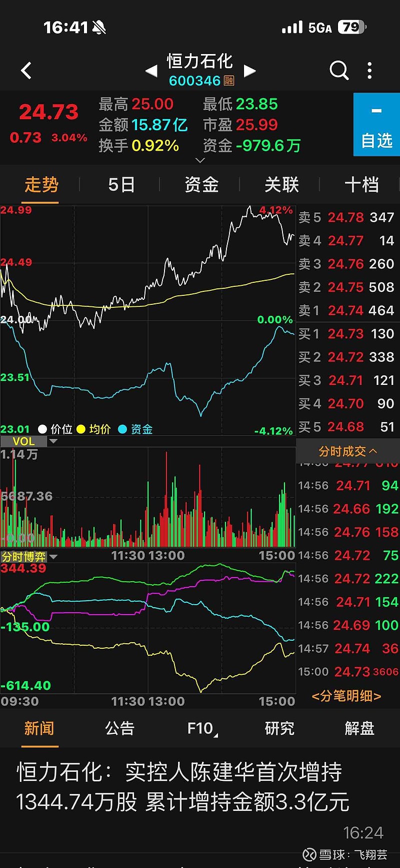The image size is (400, 868).
Task: Select the 解盘 tab
Action: [x=360, y=728]
